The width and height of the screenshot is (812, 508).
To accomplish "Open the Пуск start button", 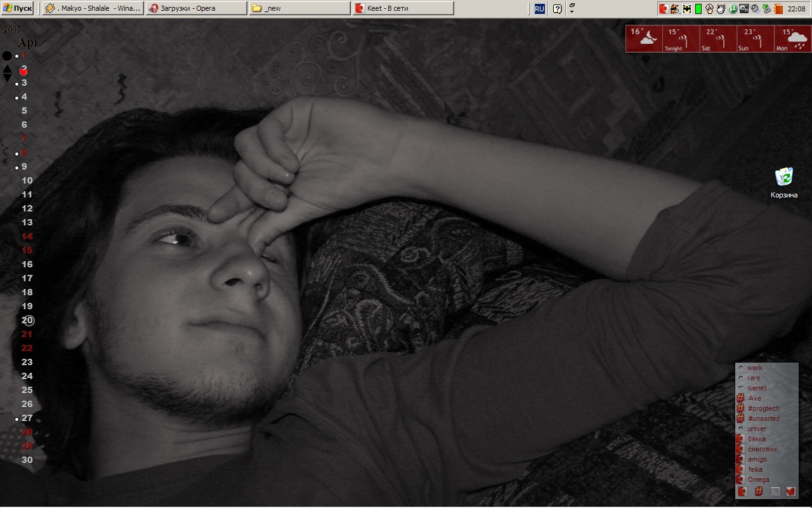I will click(x=17, y=8).
